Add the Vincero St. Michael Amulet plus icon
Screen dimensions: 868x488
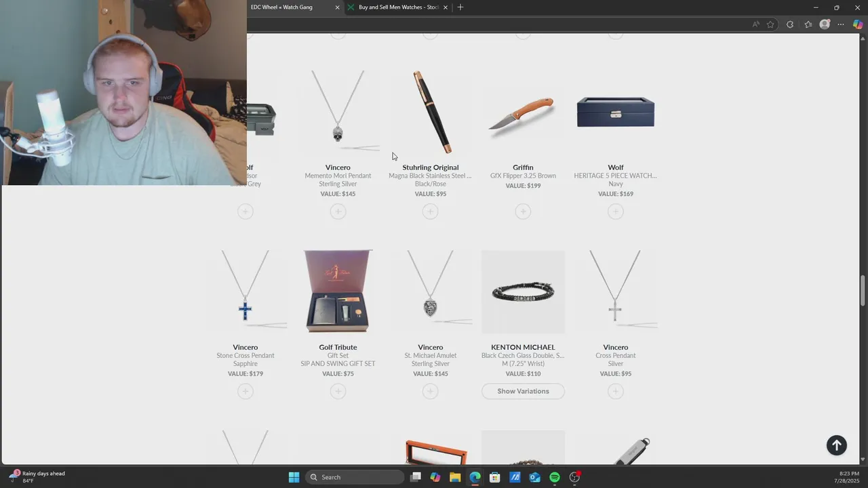click(x=430, y=391)
